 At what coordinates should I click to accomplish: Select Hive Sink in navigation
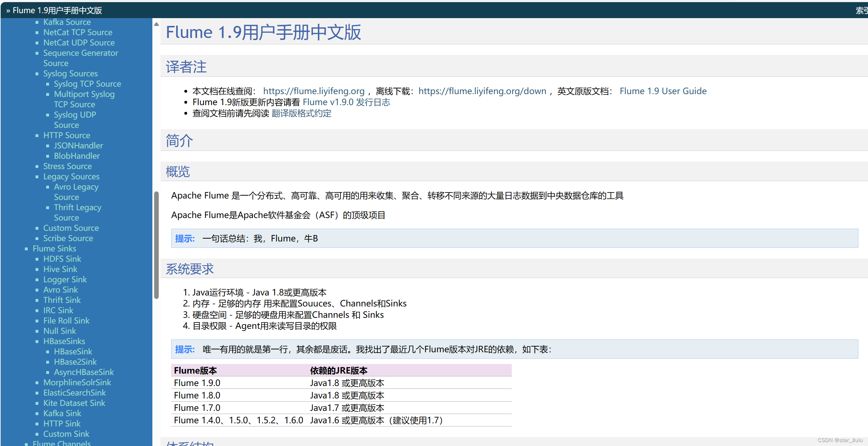pos(60,269)
